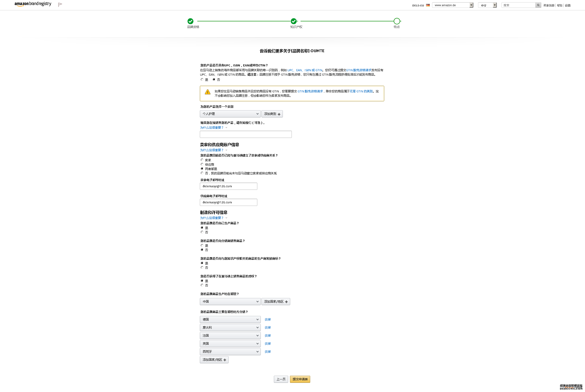
Task: Open the www.amazon.de marketplace dropdown
Action: click(x=453, y=5)
